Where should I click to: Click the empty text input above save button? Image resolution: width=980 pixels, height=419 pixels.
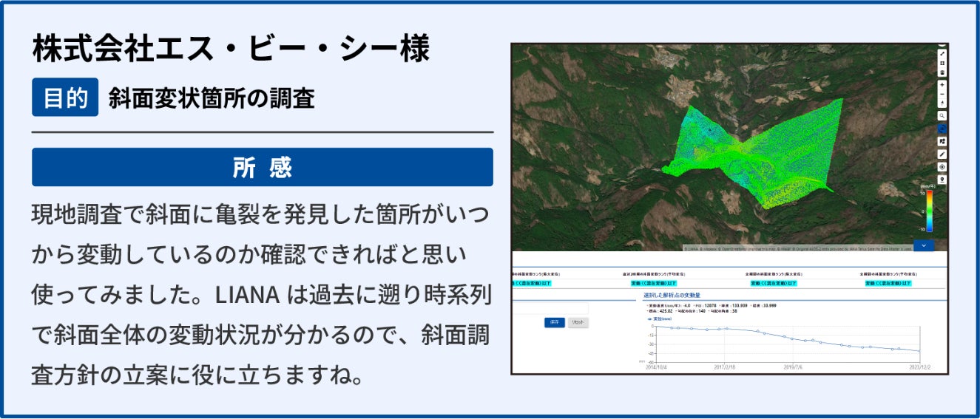550,308
